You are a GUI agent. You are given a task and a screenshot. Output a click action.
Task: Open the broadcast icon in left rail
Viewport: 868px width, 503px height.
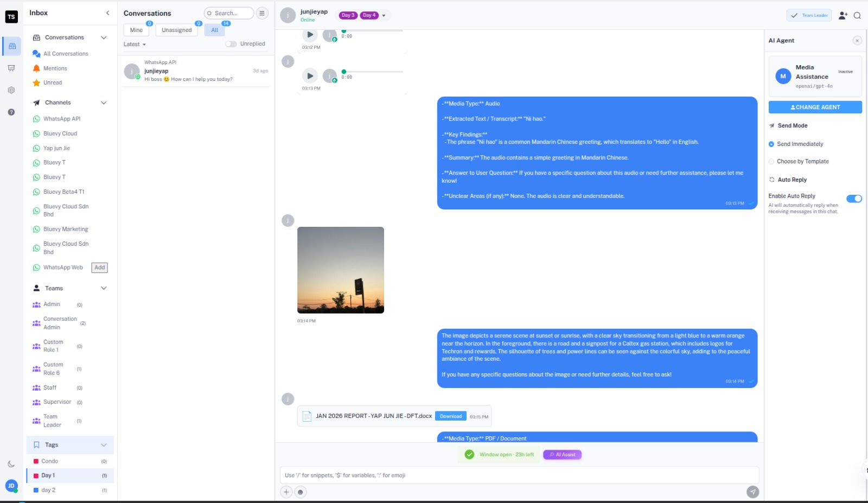pyautogui.click(x=11, y=68)
